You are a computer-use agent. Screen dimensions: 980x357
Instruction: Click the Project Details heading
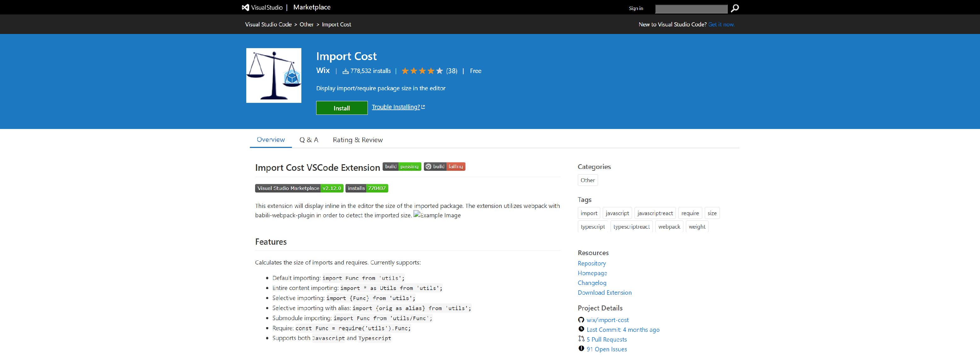pos(600,308)
